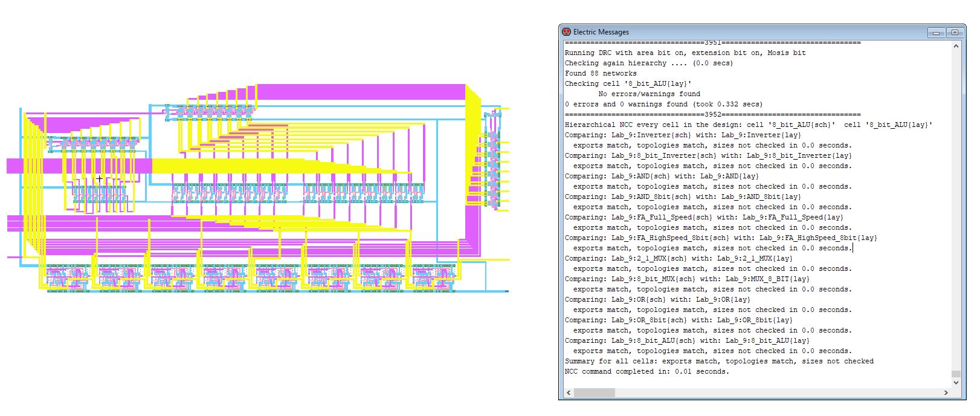The width and height of the screenshot is (980, 416).
Task: Click the horizontal scrollbar thumb
Action: tap(594, 393)
